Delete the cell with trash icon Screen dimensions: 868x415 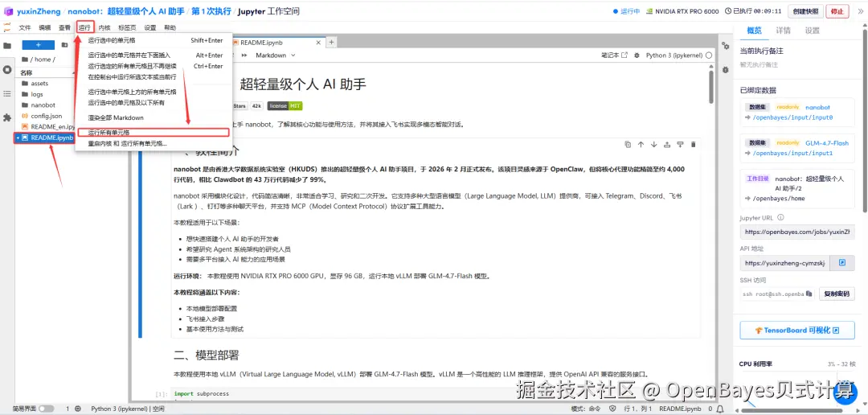coord(694,145)
